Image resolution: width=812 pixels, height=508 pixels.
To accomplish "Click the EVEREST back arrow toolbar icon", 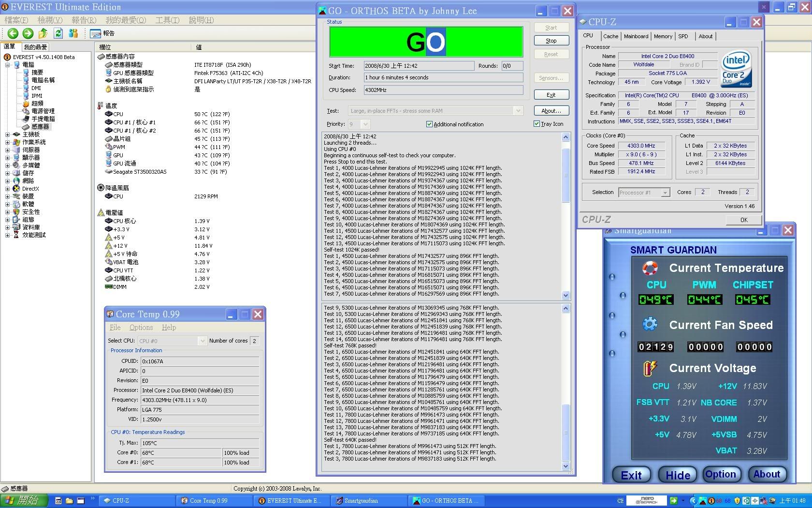I will (13, 33).
